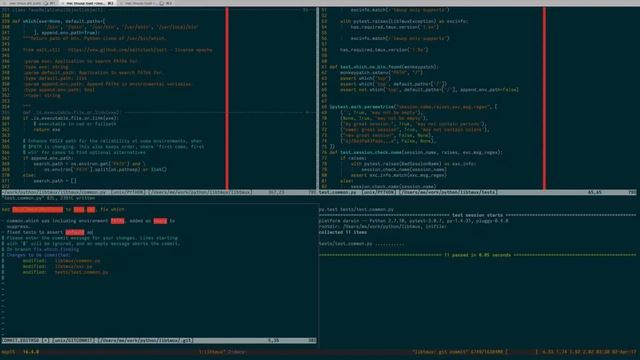Image resolution: width=640 pixels, height=360 pixels.
Task: Click 'modified: tests/test_common.py' entry
Action: (x=65, y=272)
